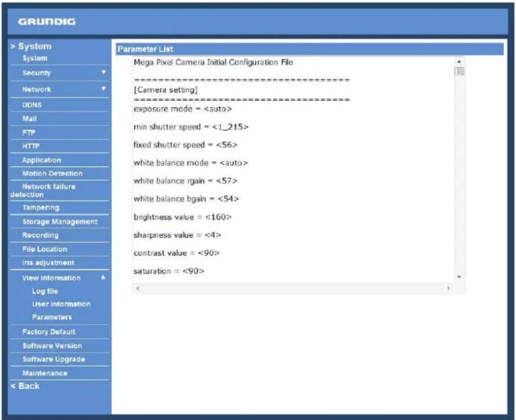Open the Security menu item
Image resolution: width=516 pixels, height=420 pixels.
(x=37, y=73)
